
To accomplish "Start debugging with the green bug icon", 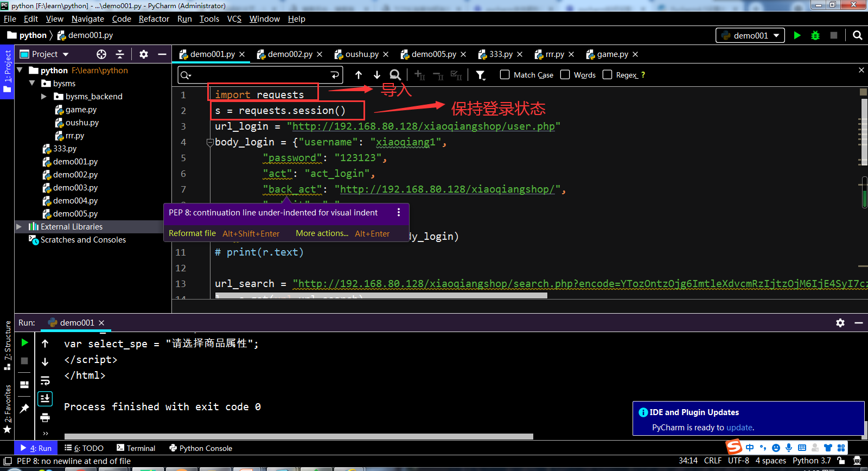I will click(x=815, y=35).
